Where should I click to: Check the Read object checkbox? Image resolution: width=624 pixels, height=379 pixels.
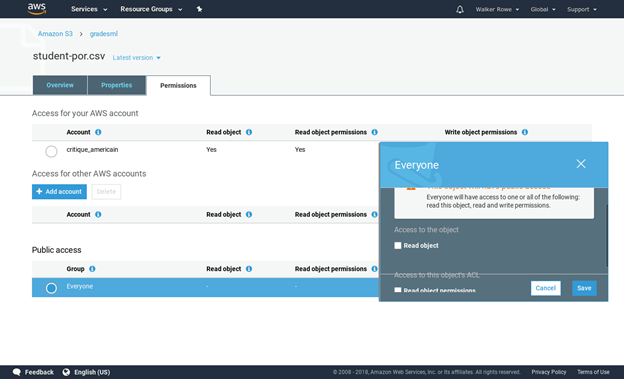click(x=398, y=246)
